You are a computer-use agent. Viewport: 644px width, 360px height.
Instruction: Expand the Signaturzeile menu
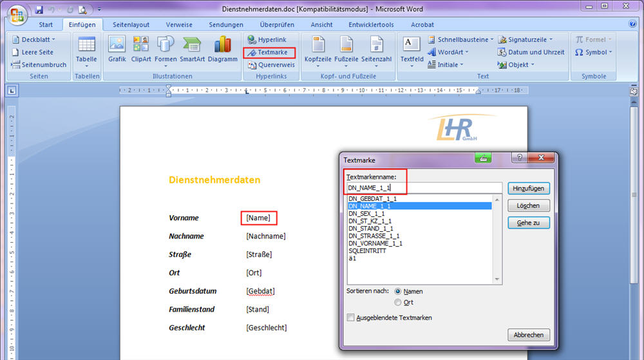click(526, 40)
